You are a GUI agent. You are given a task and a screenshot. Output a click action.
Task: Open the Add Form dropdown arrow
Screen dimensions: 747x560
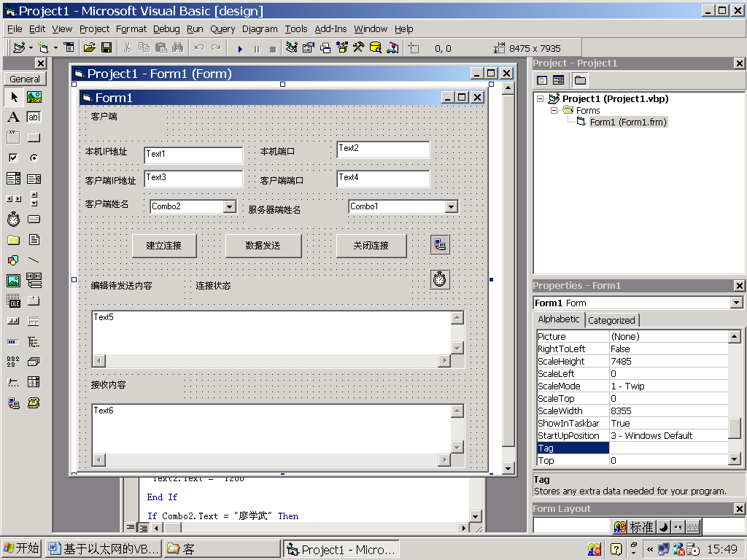[x=55, y=47]
